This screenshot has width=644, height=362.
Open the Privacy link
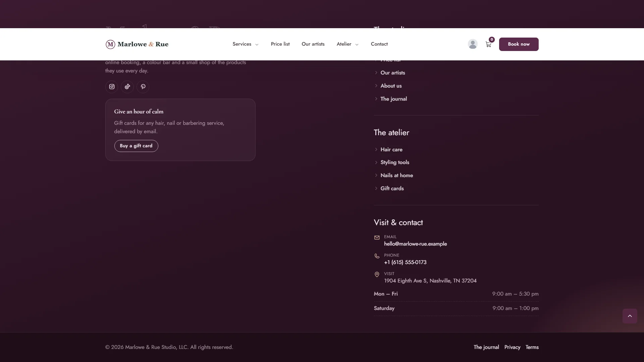[512, 347]
